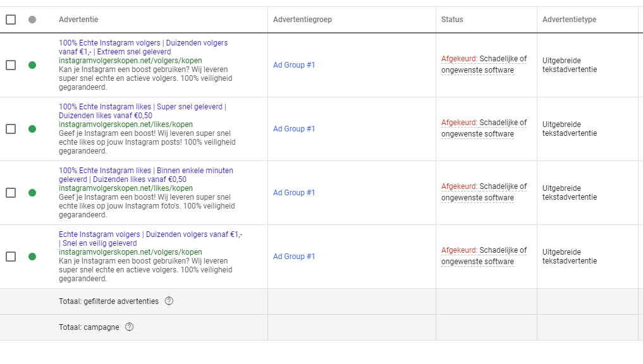This screenshot has width=643, height=364.
Task: Tick the select-all checkbox in the table header
Action: [11, 19]
